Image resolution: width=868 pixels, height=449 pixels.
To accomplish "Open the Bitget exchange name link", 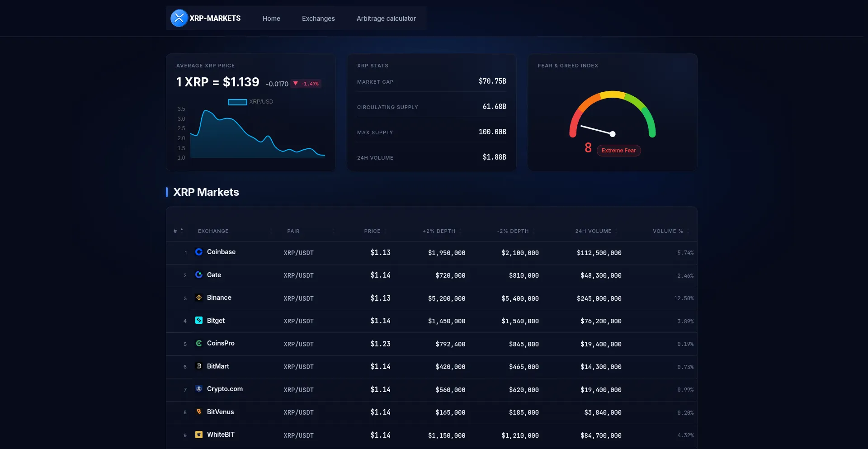I will point(216,321).
